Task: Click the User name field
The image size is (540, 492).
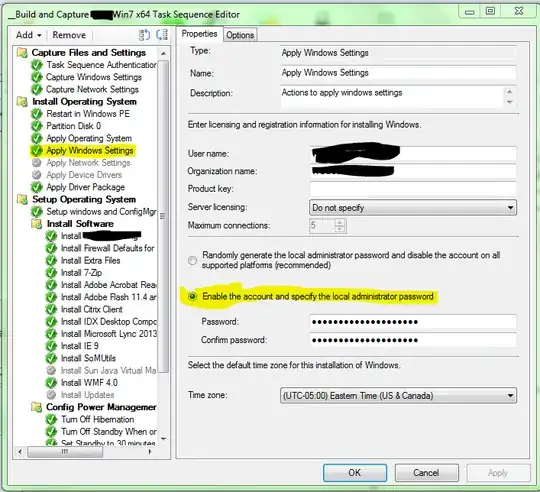Action: 413,154
